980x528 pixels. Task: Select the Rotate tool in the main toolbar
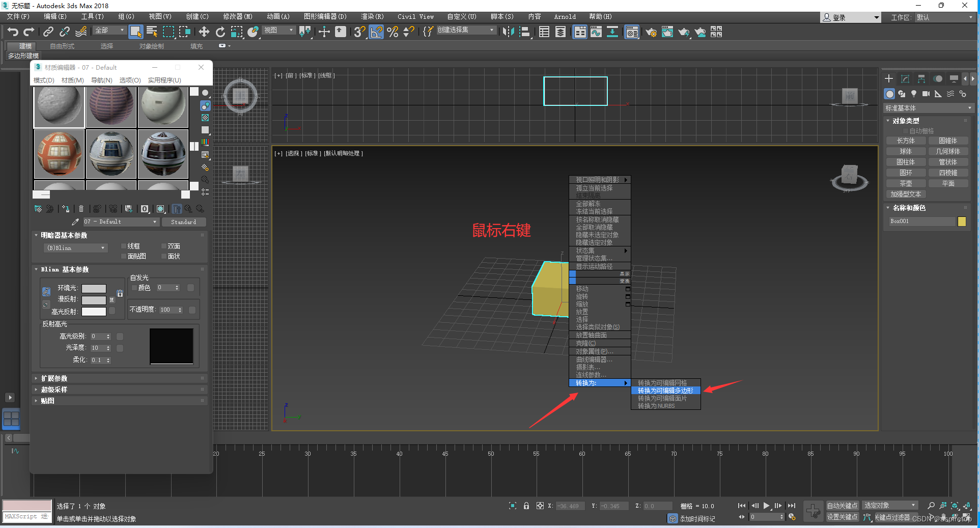[220, 32]
